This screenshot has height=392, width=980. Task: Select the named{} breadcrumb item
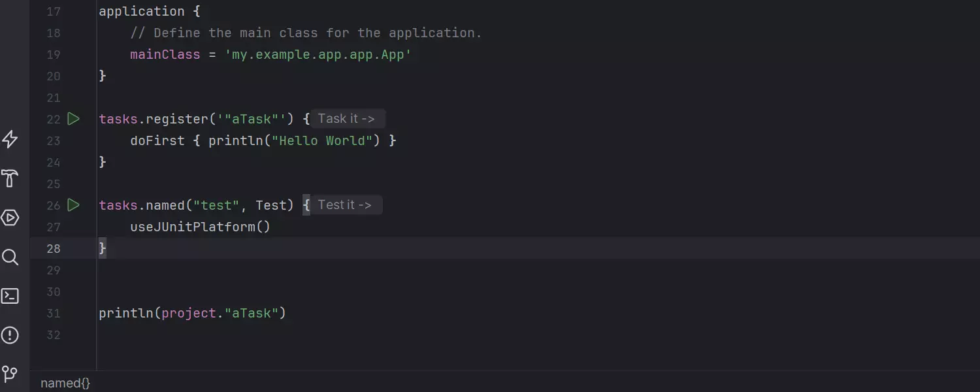[65, 383]
